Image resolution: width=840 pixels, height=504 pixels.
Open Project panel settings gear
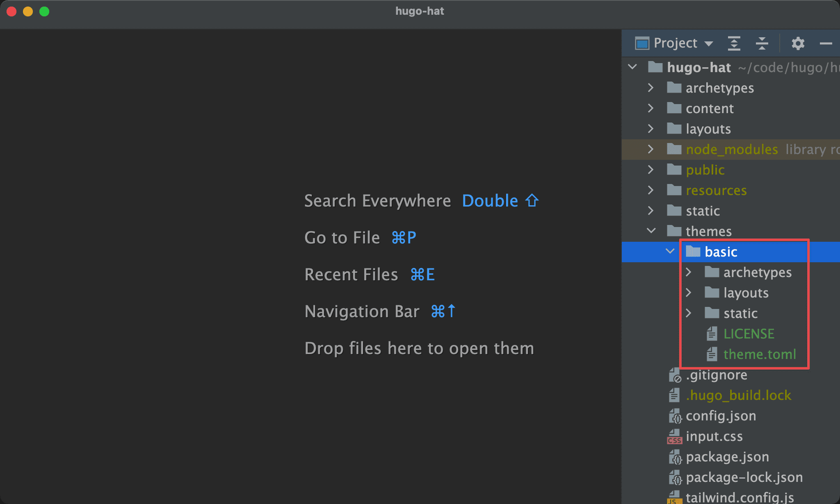[x=798, y=43]
